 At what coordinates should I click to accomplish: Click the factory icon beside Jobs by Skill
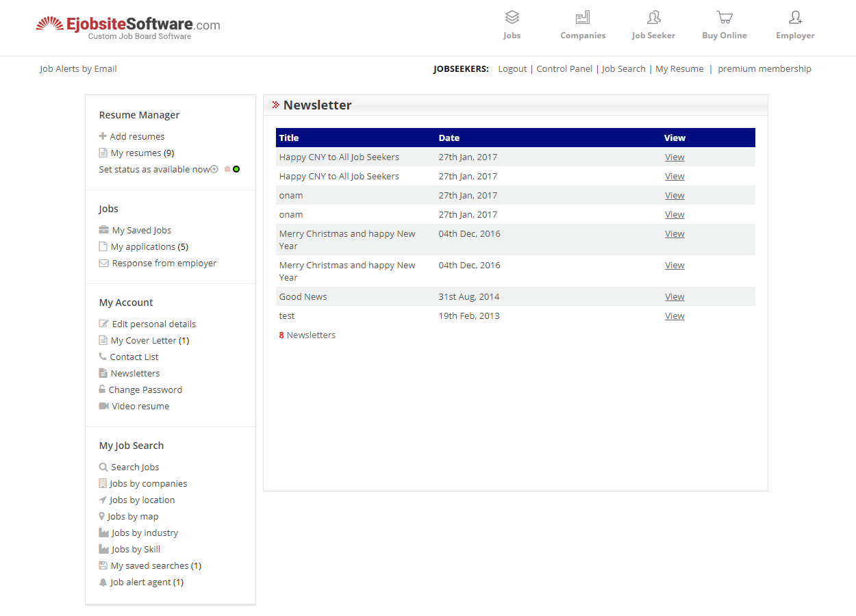[x=104, y=549]
